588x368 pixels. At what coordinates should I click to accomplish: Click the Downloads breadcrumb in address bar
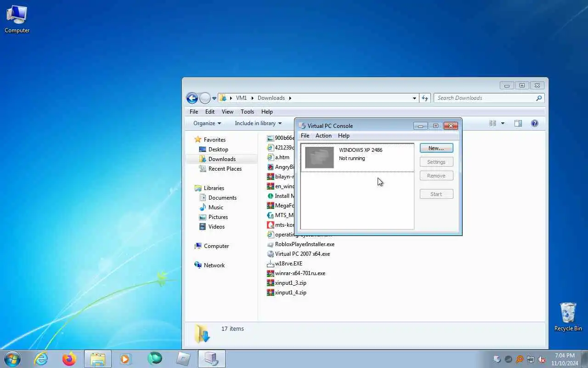(271, 98)
